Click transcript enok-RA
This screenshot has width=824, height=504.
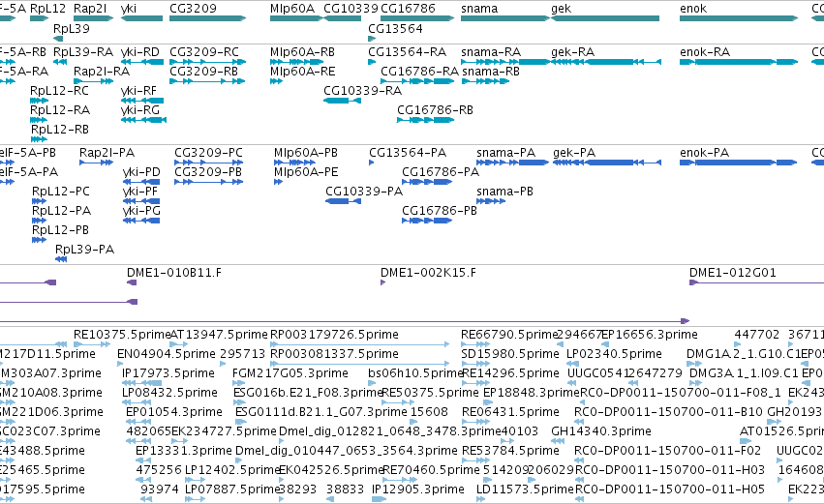[x=705, y=52]
